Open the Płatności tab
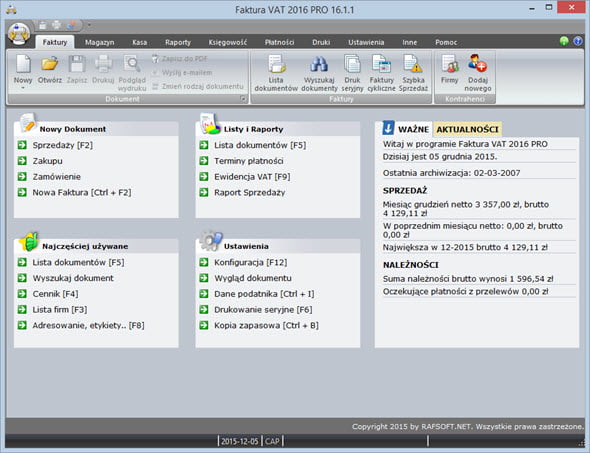The image size is (590, 453). coord(280,43)
